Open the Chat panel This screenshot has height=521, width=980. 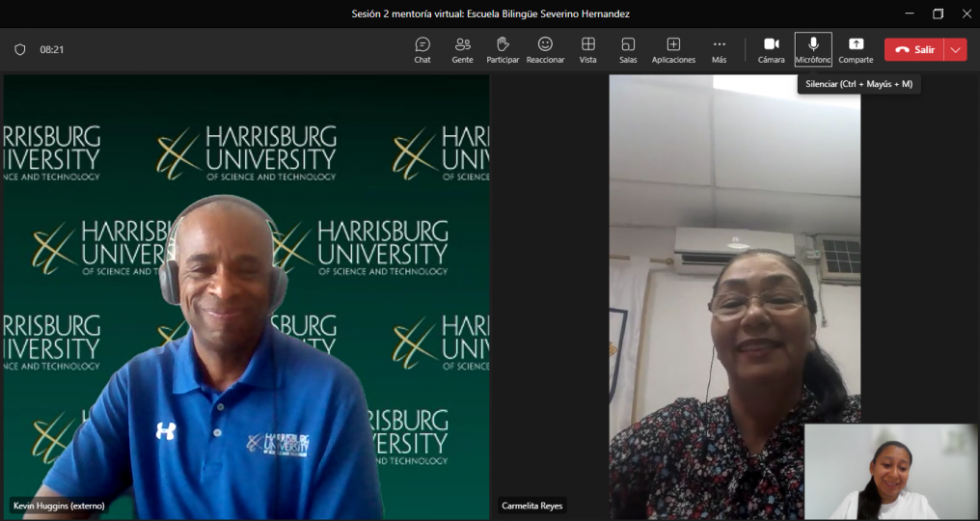pos(422,50)
